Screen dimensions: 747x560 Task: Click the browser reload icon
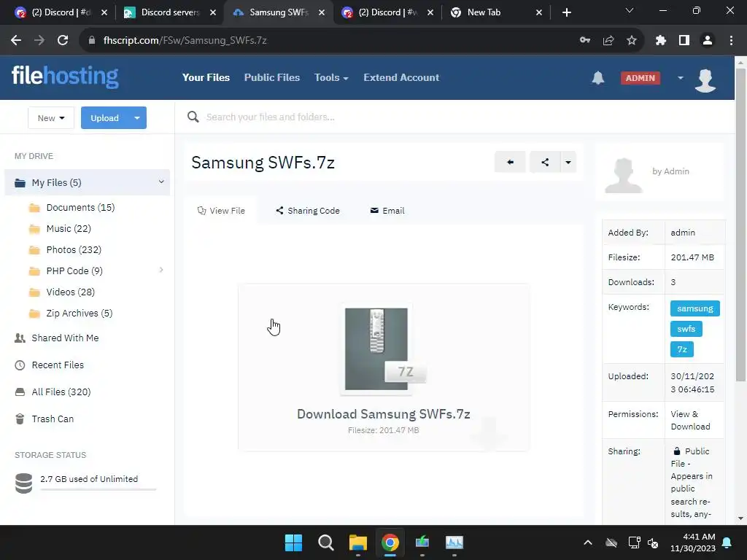(x=63, y=40)
